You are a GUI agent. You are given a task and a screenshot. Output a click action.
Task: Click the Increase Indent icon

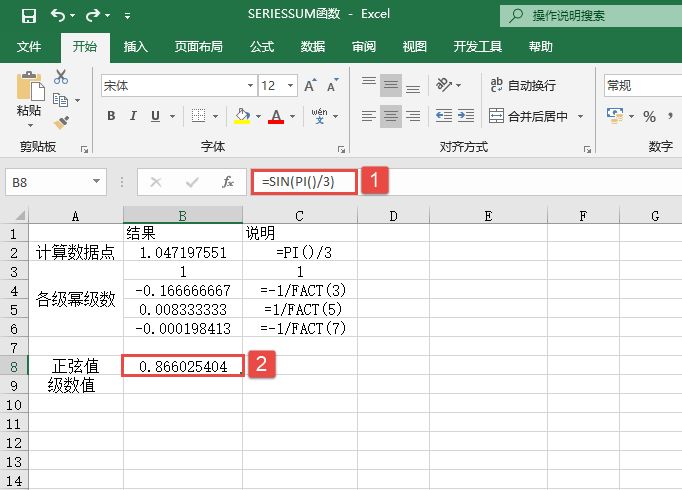[x=466, y=116]
